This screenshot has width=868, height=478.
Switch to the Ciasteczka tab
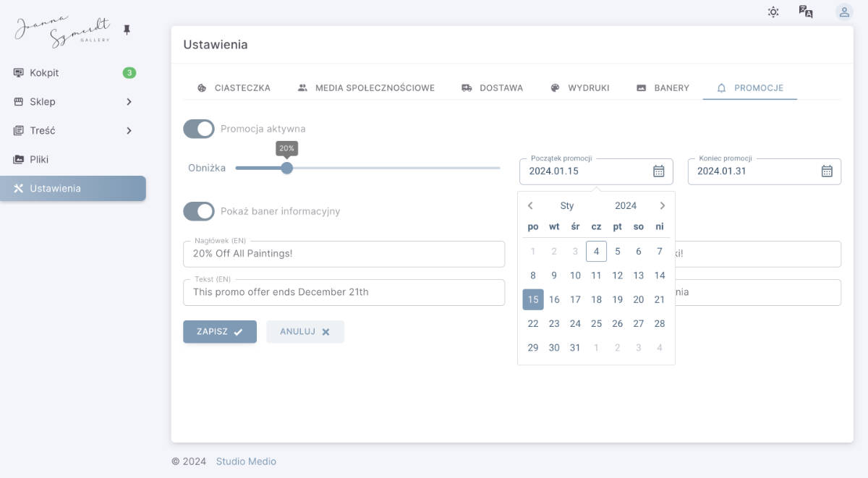click(234, 88)
